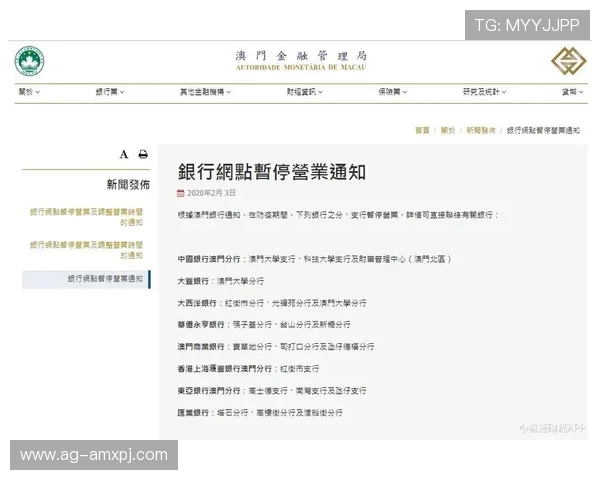Click the final breadcrumb entry 銀行網點暫停營業通知

click(x=543, y=131)
